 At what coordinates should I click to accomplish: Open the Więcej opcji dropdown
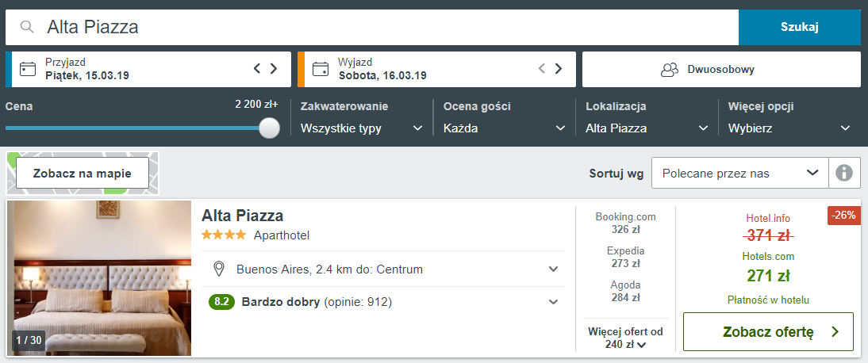pos(789,128)
